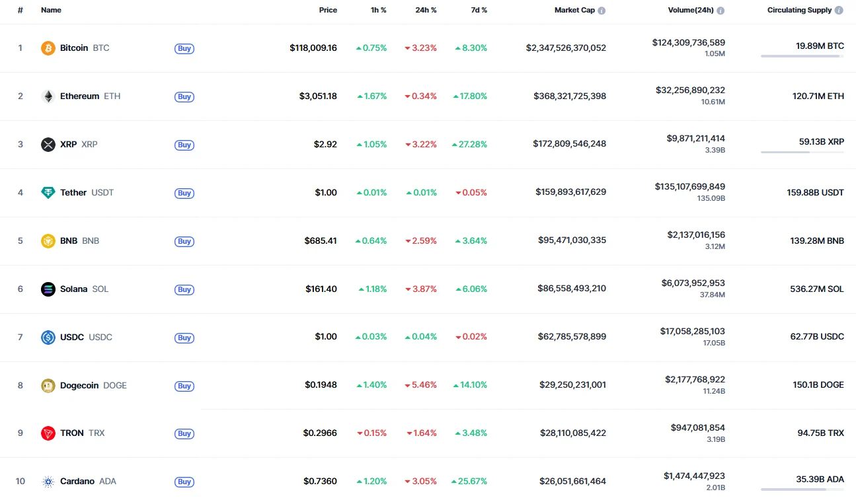This screenshot has height=504, width=856.
Task: Open Volume(24h) info tooltip icon
Action: [720, 11]
